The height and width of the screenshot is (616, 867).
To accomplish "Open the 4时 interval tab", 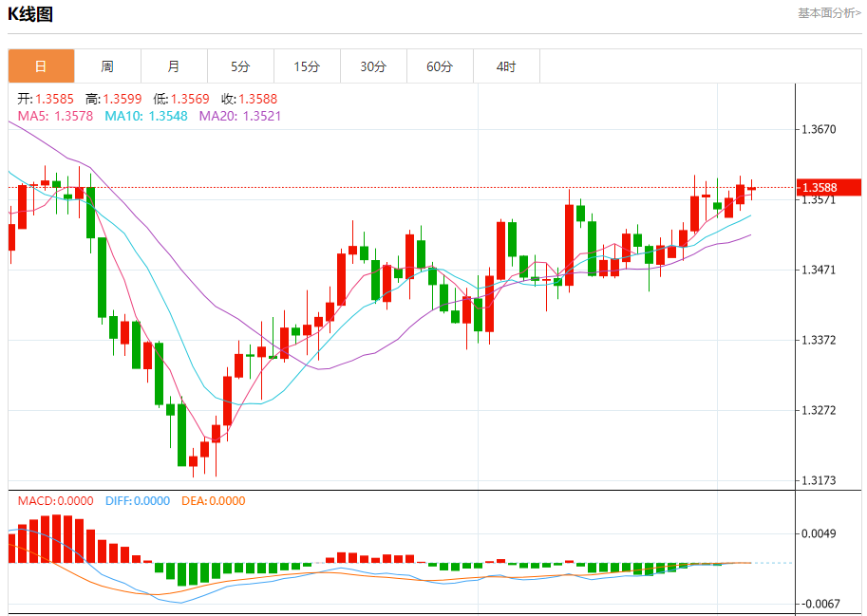I will point(506,66).
